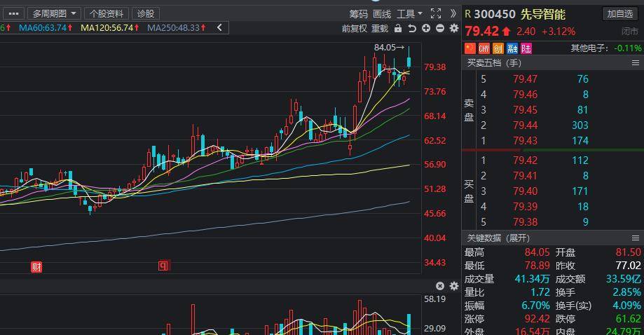Viewport: 644px width, 335px height.
Task: Open volume sub-panel settings gear
Action: tap(453, 286)
